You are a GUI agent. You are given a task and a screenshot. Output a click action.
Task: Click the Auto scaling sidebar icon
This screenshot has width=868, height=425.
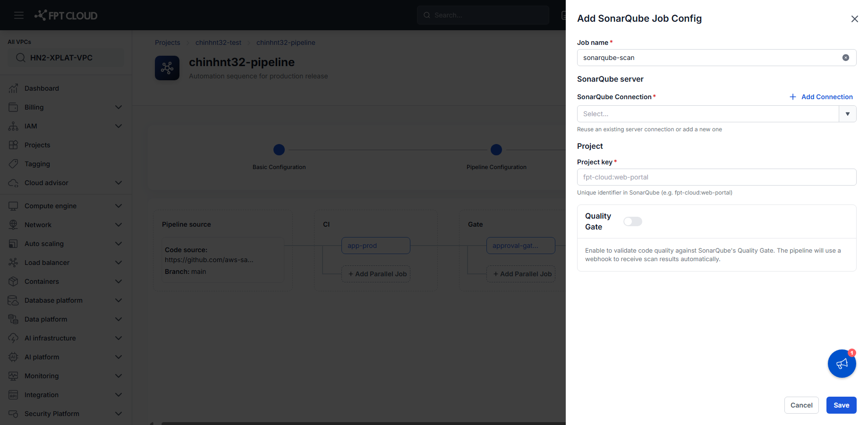coord(13,244)
